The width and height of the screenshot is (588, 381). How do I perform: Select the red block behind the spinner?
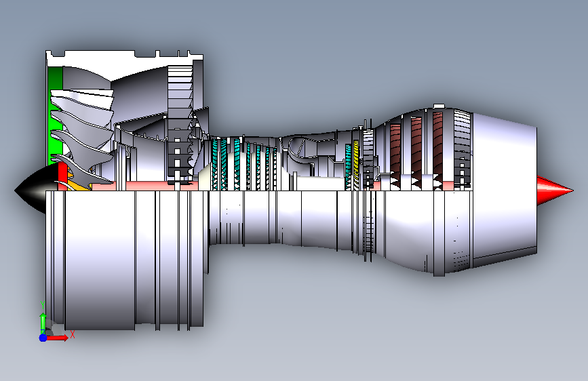[x=62, y=176]
